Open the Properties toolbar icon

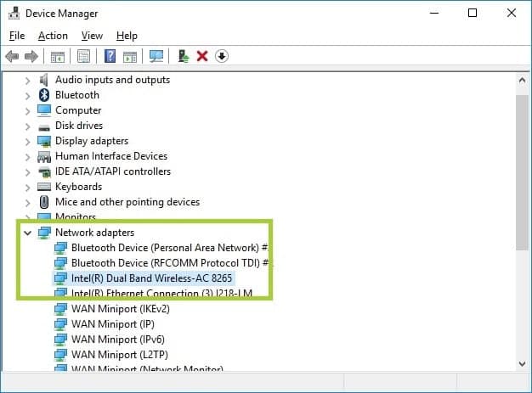click(x=84, y=56)
